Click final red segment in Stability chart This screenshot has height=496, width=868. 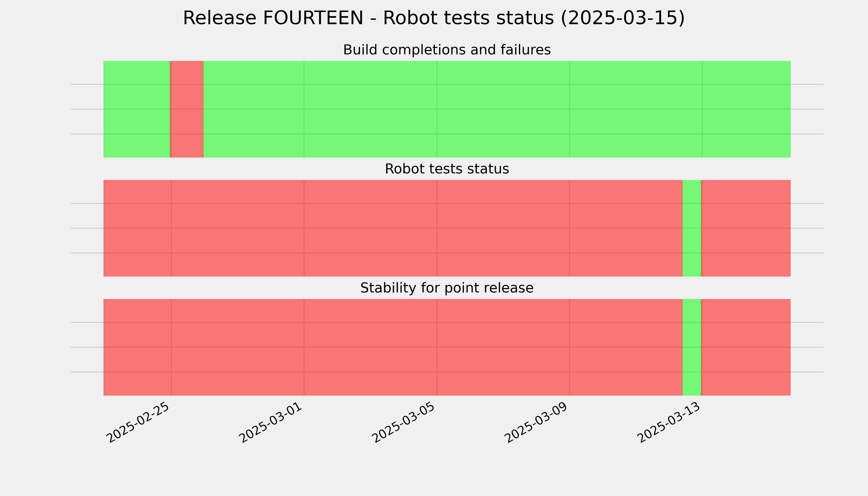click(746, 347)
